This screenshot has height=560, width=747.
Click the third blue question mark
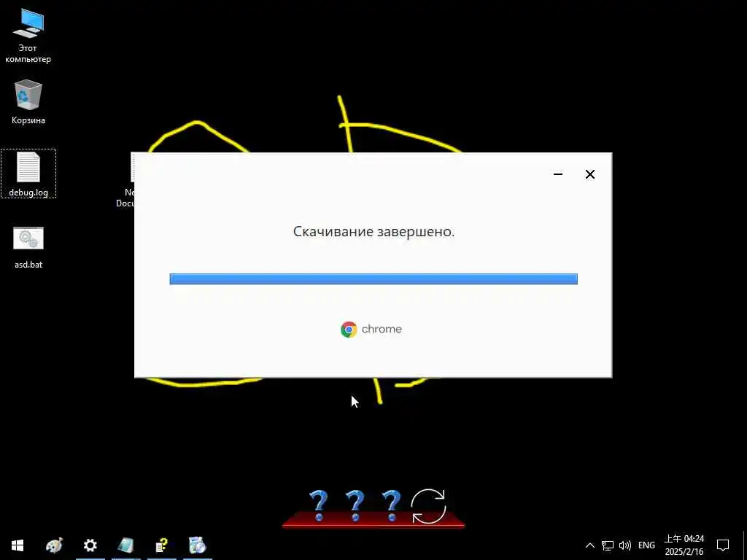click(391, 506)
